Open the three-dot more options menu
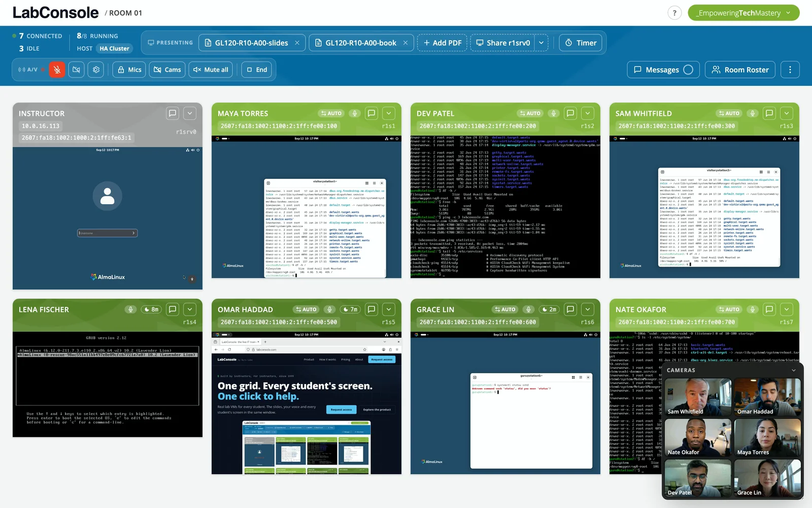This screenshot has width=812, height=508. click(x=790, y=70)
